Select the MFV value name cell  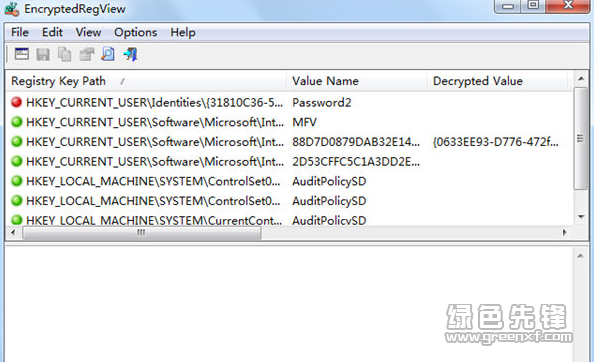click(304, 122)
